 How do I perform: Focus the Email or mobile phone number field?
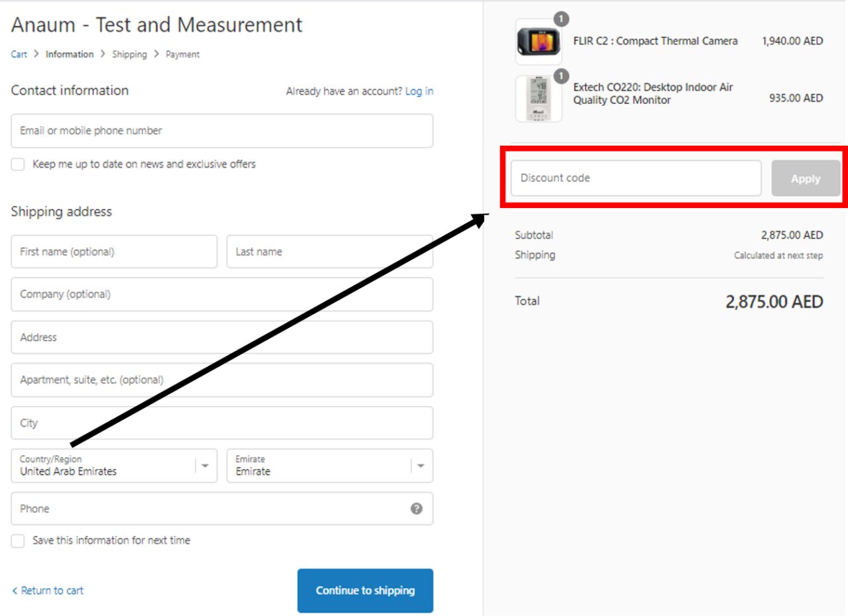(x=222, y=130)
